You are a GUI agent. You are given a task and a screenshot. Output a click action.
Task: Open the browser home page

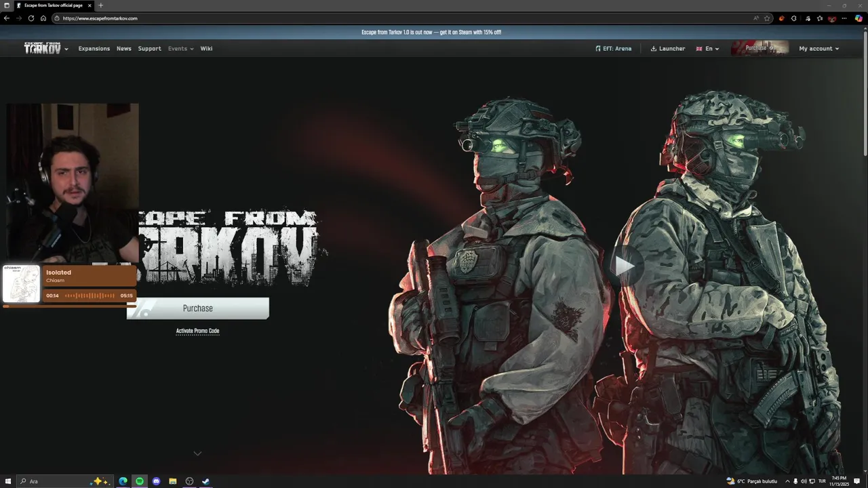click(x=43, y=18)
